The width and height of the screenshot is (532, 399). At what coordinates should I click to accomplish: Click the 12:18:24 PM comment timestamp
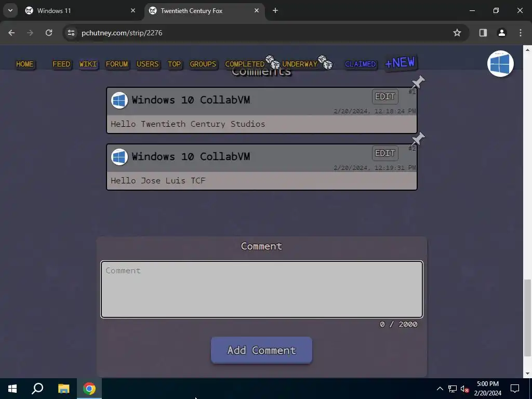click(x=375, y=111)
